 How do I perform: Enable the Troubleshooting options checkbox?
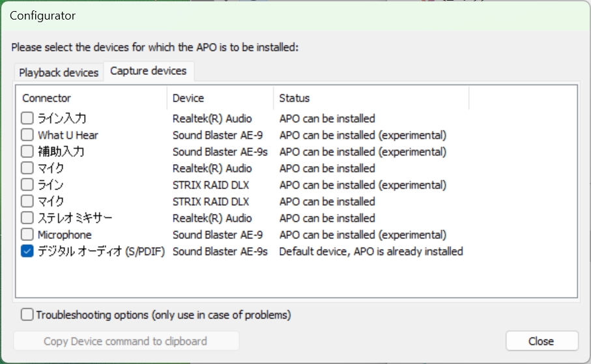(x=27, y=315)
